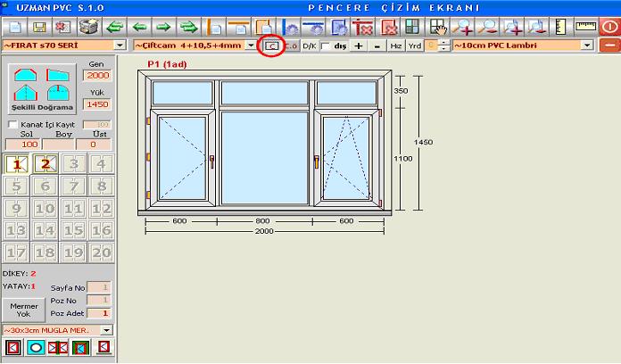Click first red frame icon in bottom row
This screenshot has height=364, width=621.
coord(13,347)
